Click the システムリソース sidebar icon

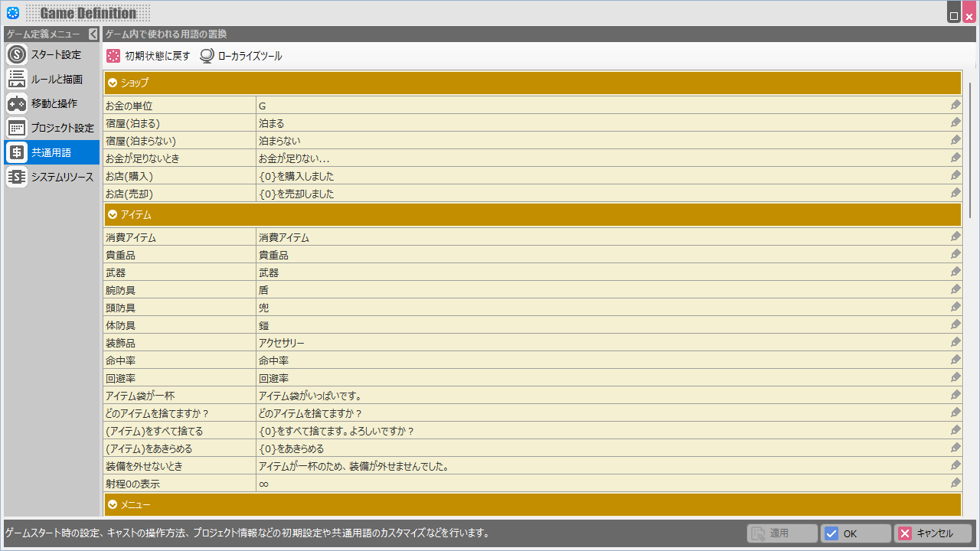pyautogui.click(x=17, y=177)
